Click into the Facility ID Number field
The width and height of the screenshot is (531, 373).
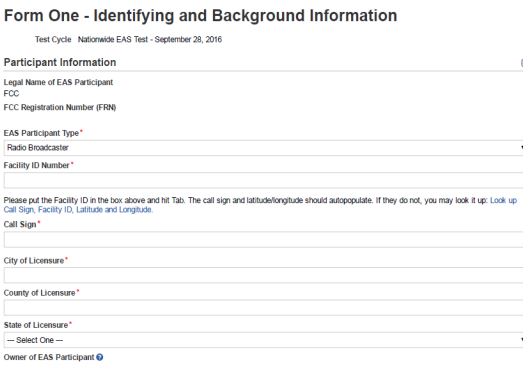(x=263, y=180)
